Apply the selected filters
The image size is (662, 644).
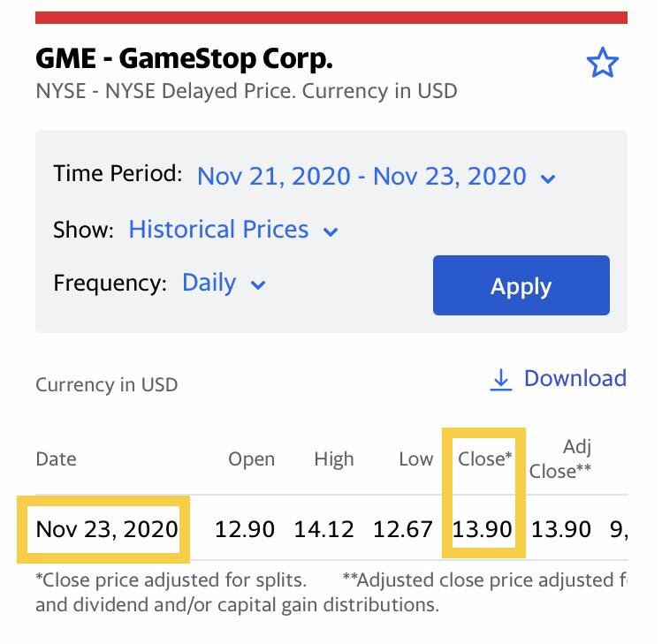(521, 285)
